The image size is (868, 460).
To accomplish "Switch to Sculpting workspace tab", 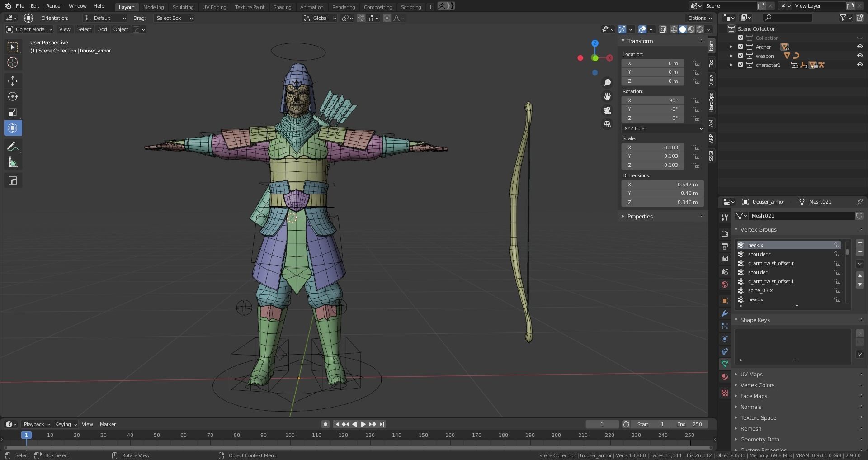I will [x=183, y=7].
